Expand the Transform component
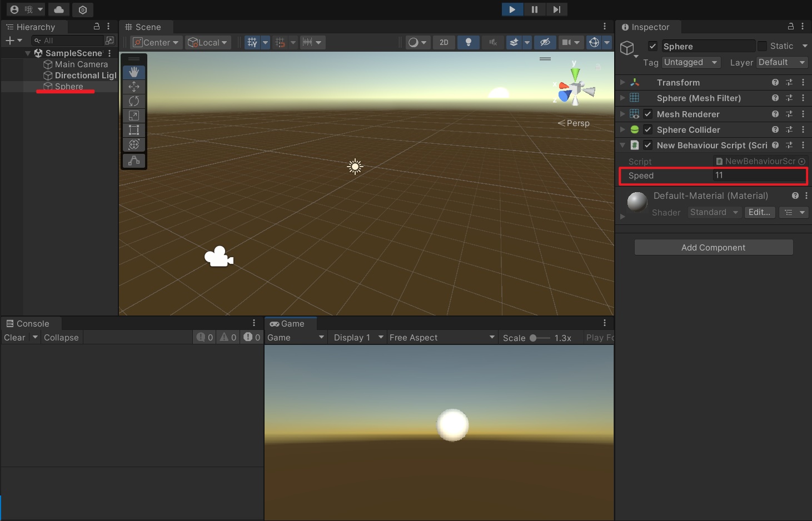812x521 pixels. coord(622,82)
